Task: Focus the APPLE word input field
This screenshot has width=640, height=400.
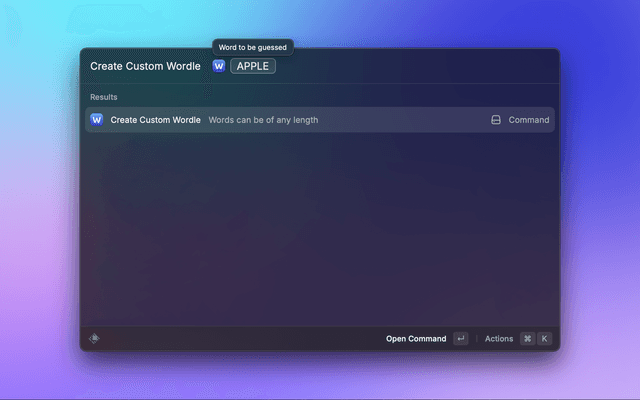Action: [253, 66]
